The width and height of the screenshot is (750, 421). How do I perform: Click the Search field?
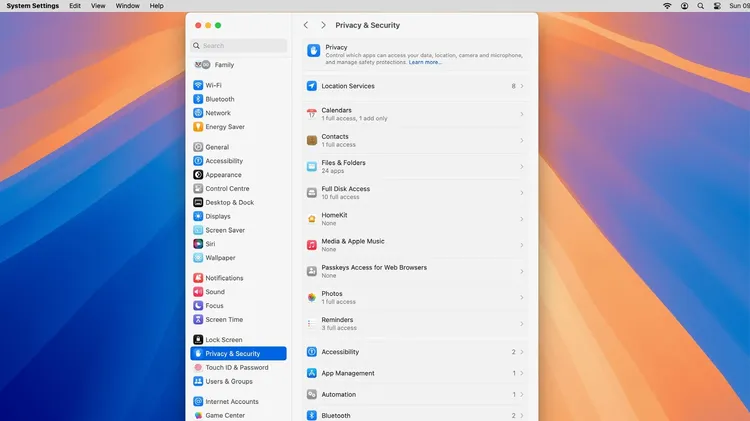coord(239,45)
